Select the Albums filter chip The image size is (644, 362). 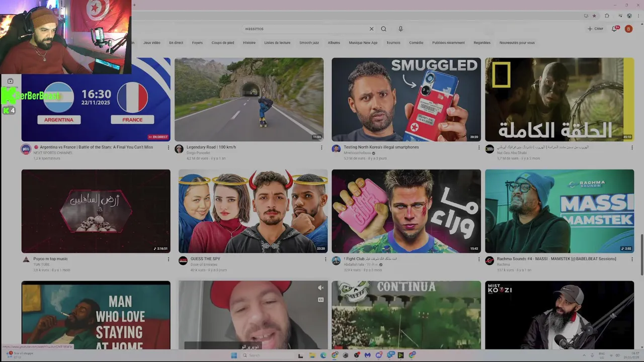pyautogui.click(x=334, y=43)
